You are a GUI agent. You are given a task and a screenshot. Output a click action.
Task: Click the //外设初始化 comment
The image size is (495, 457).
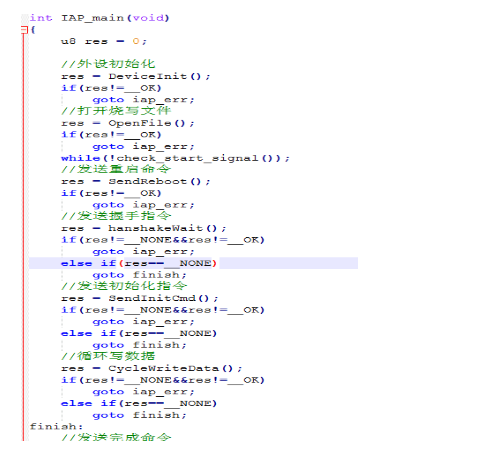pos(108,64)
